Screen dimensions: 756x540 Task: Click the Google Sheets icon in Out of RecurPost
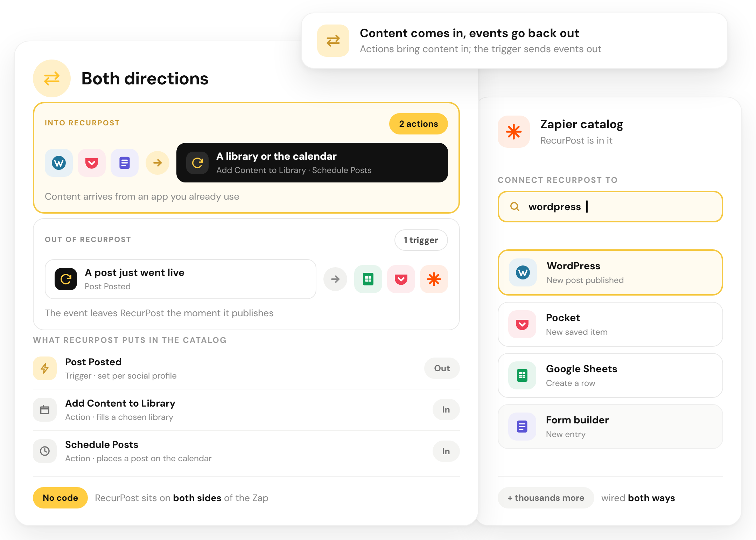tap(368, 279)
